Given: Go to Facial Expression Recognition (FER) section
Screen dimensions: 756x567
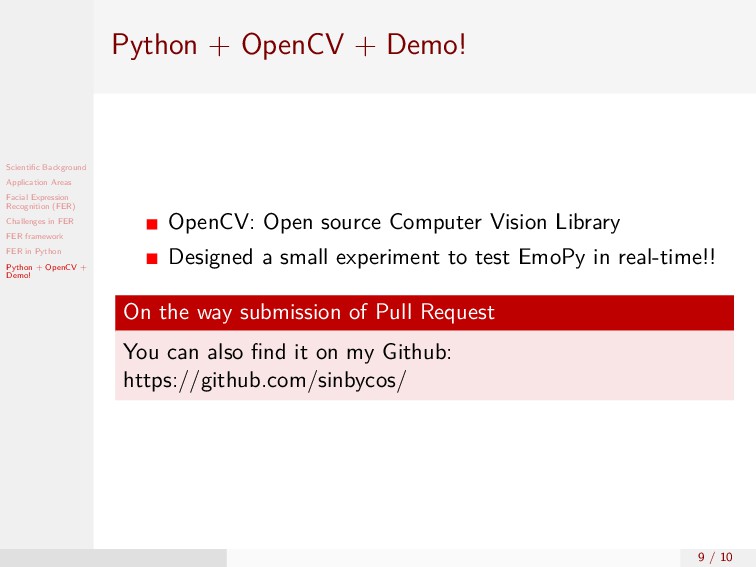Looking at the screenshot, I should (x=40, y=202).
